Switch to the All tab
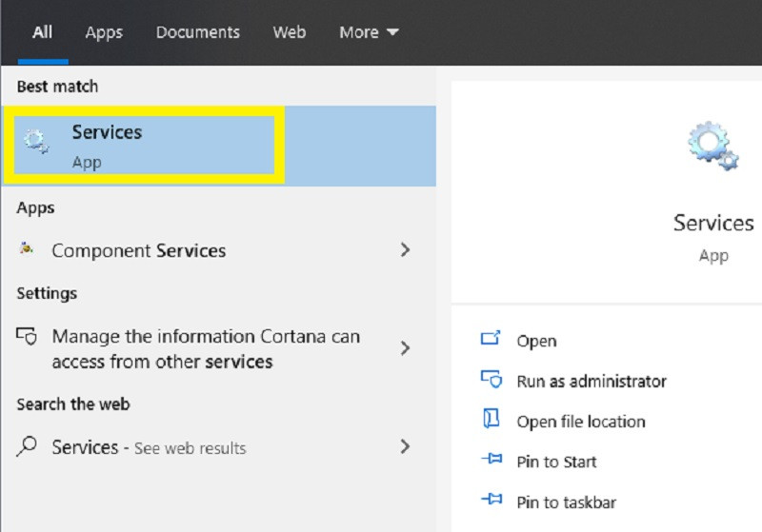The width and height of the screenshot is (762, 532). 42,32
